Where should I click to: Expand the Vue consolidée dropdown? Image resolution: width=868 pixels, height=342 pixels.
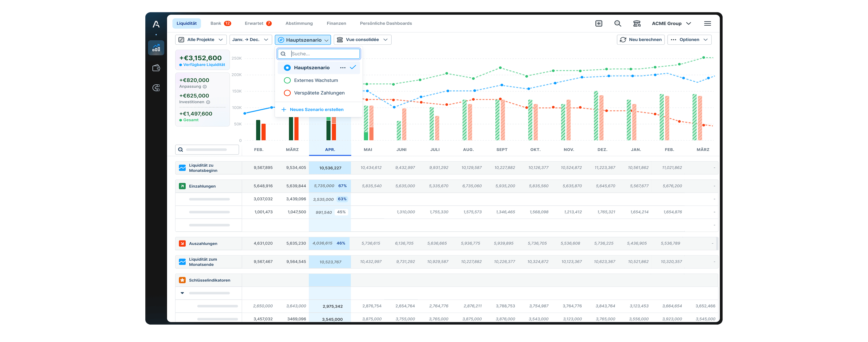(362, 40)
